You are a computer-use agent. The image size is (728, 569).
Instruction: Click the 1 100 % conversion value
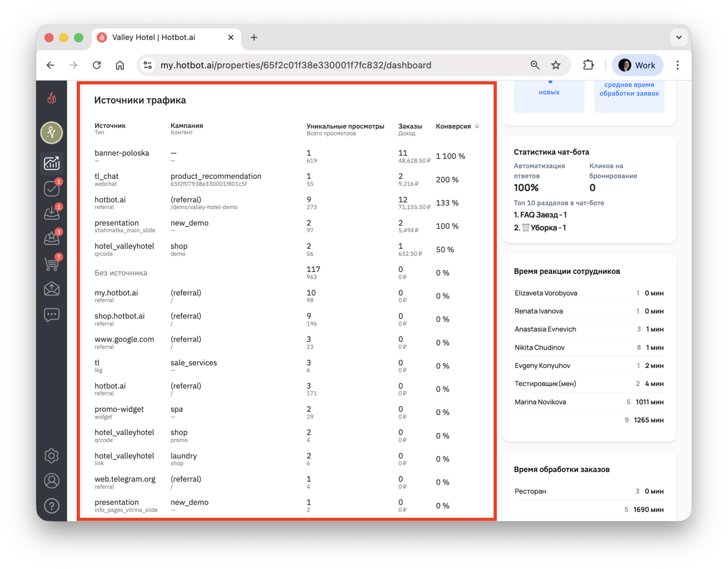pyautogui.click(x=451, y=156)
